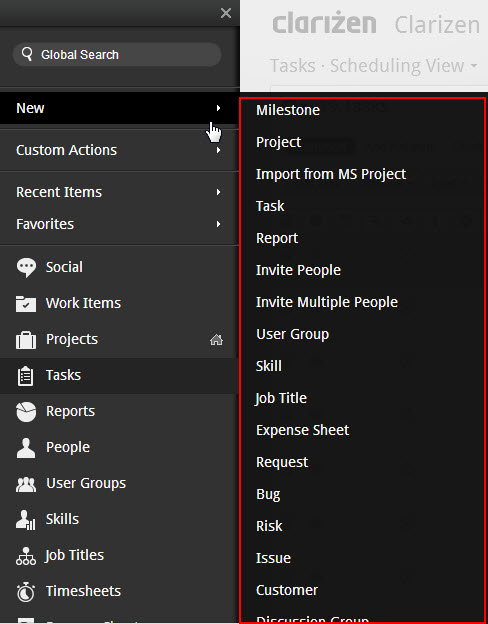Open Social via speech bubble icon
This screenshot has width=488, height=624.
coord(26,267)
